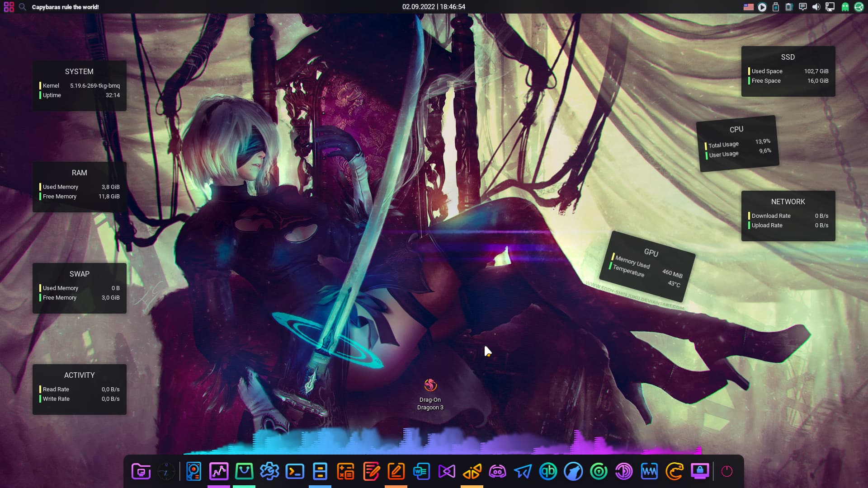Switch keyboard layout via US flag icon
This screenshot has width=868, height=488.
click(x=749, y=7)
